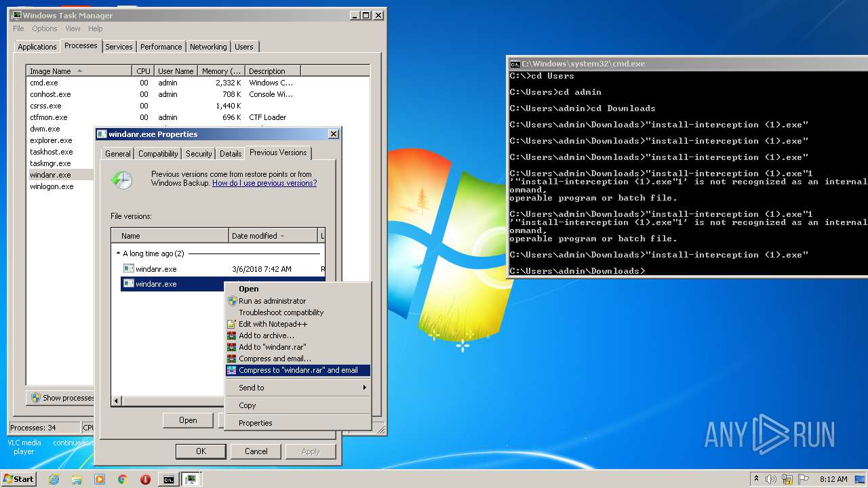Click the Run as administrator shield icon

[x=232, y=301]
